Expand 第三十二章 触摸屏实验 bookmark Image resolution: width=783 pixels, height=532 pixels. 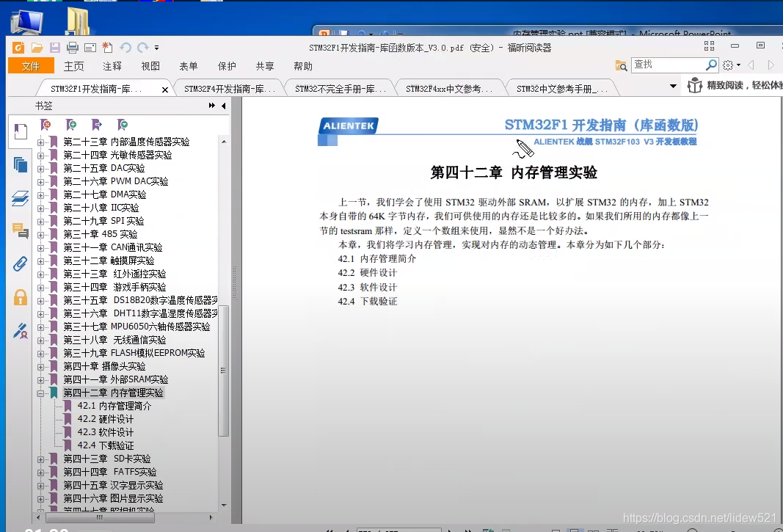[x=41, y=261]
